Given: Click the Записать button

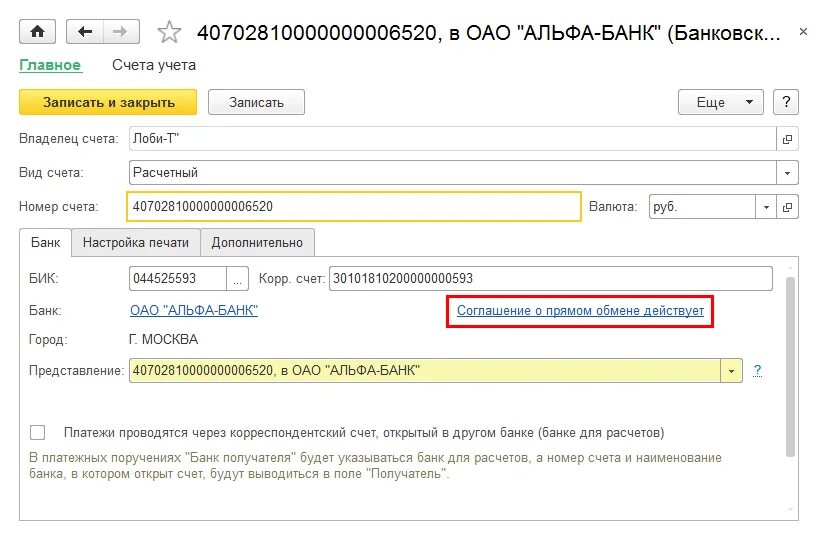Looking at the screenshot, I should click(x=256, y=102).
